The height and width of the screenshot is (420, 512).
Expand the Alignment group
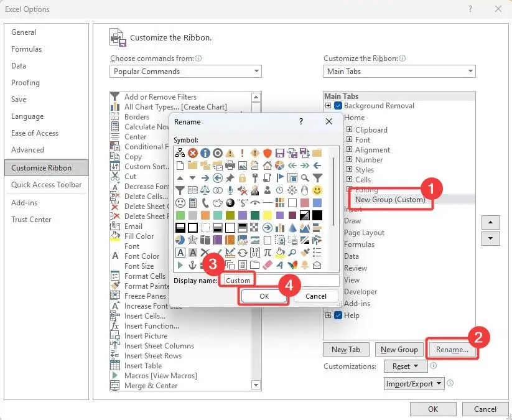(349, 149)
